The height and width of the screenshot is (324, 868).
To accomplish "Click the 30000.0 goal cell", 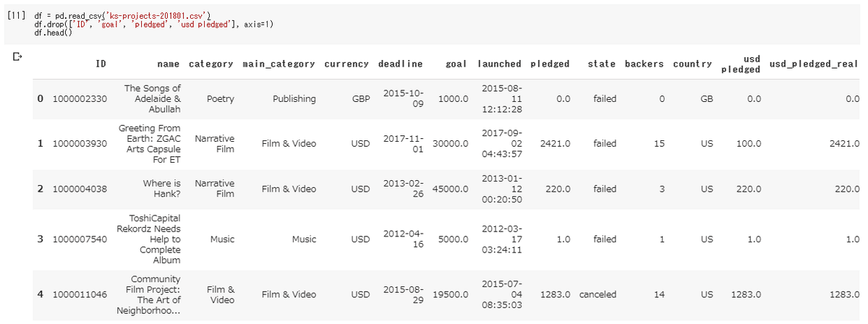I will 450,144.
